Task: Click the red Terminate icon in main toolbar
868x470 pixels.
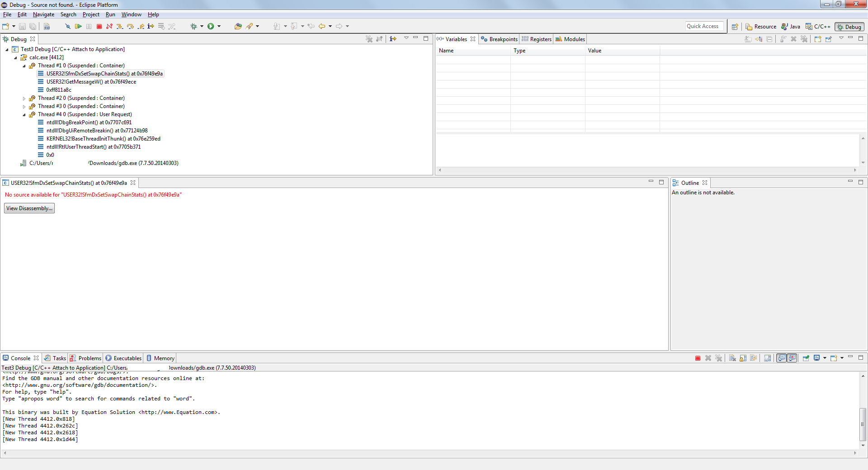Action: [99, 26]
